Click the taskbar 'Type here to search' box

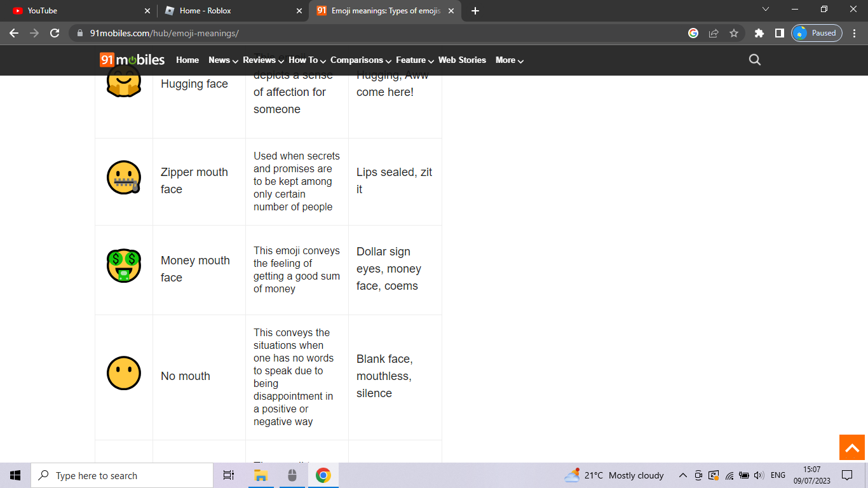point(122,475)
